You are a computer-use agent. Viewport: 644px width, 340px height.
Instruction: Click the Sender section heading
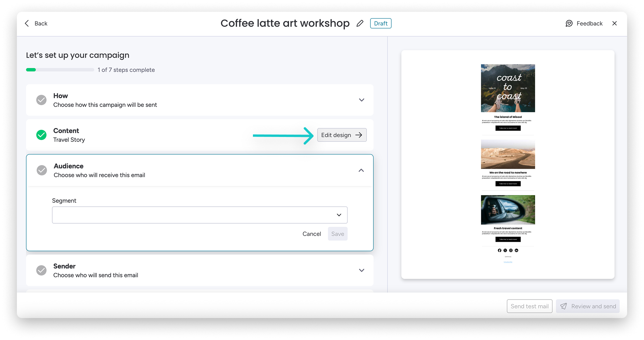[64, 266]
